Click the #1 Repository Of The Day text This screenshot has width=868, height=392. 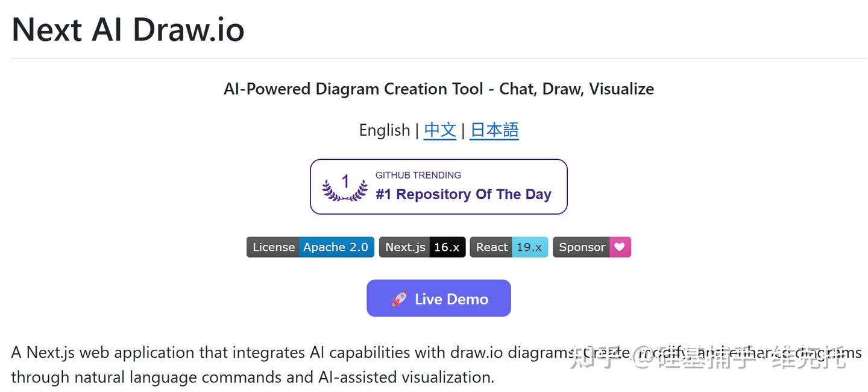point(463,194)
